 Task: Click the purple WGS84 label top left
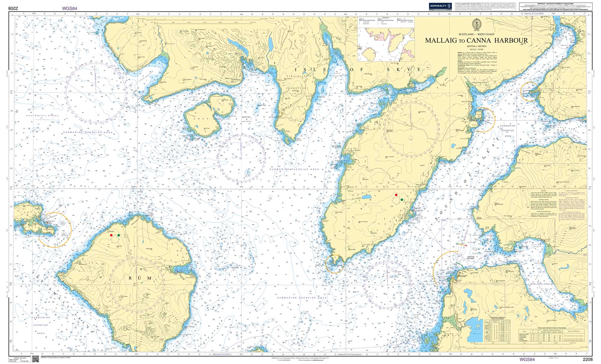69,9
